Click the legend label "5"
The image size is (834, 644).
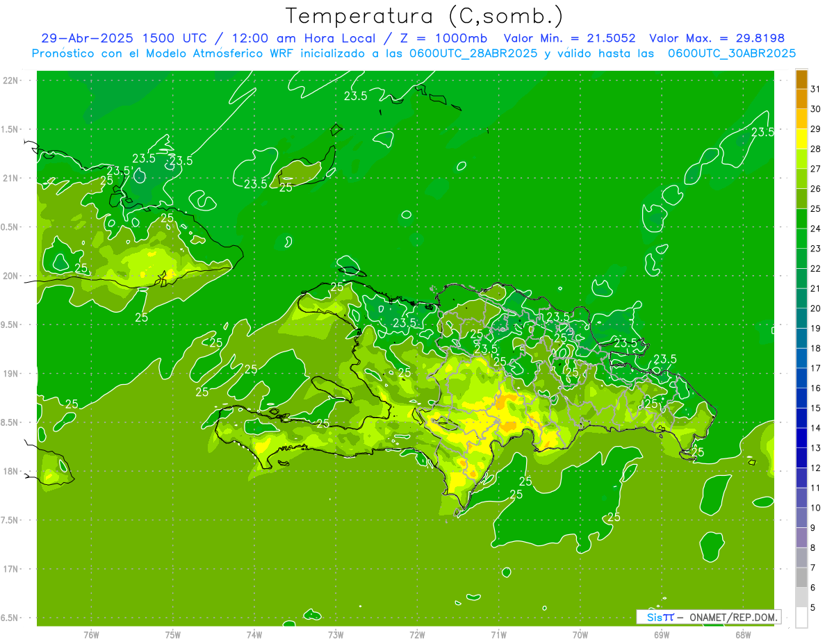click(x=813, y=607)
